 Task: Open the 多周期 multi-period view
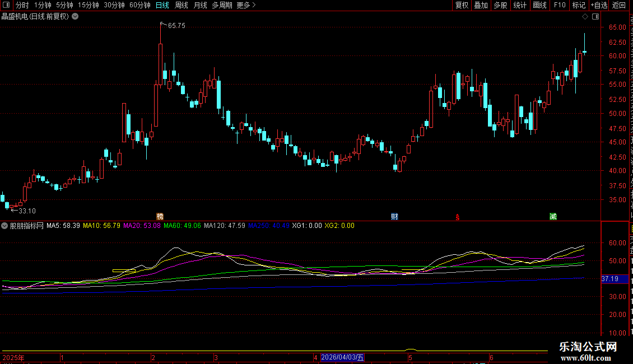tap(222, 5)
